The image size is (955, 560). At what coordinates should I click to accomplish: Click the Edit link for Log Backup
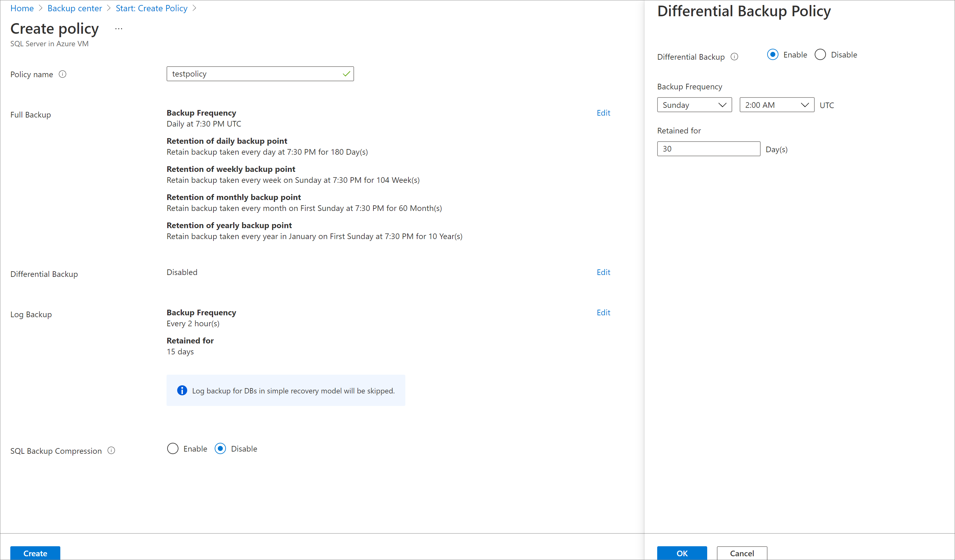pos(603,312)
